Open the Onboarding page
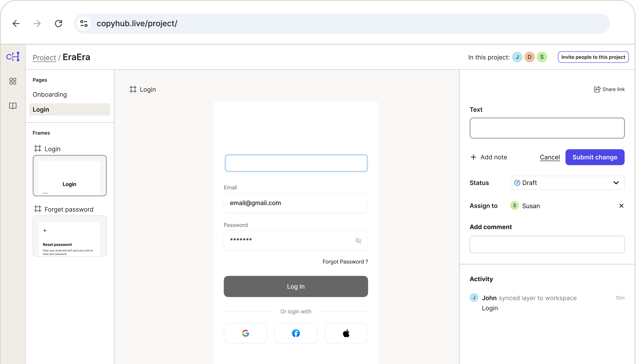Viewport: 636px width, 364px height. pos(50,94)
